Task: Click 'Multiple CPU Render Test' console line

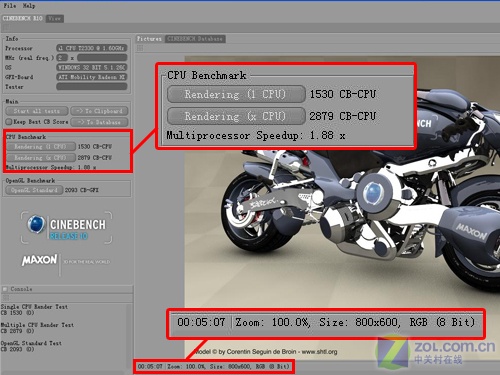Action: tap(37, 325)
